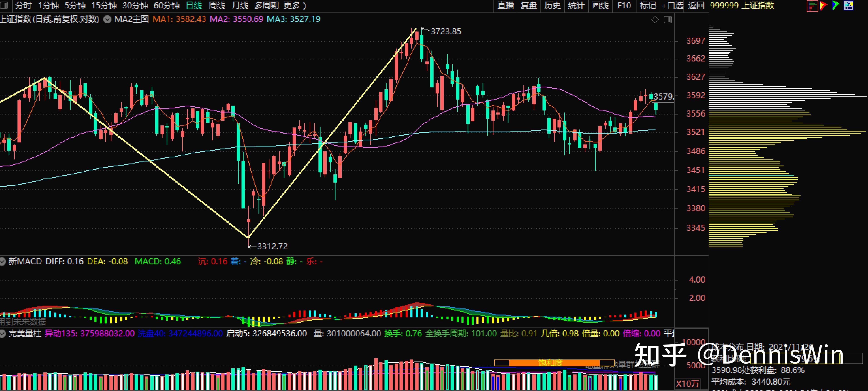The image size is (868, 391).
Task: Open the news picture icon in side panel
Action: click(848, 5)
